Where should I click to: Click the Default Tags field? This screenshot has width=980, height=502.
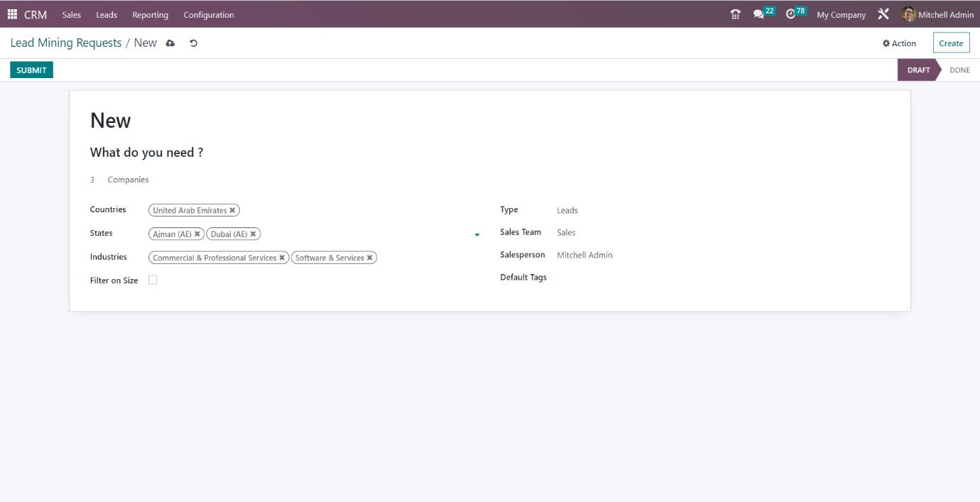click(722, 278)
